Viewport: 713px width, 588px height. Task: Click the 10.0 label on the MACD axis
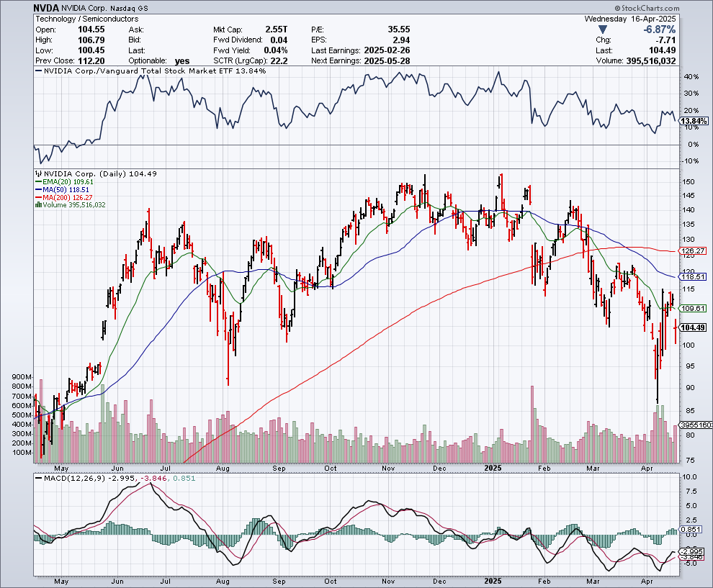690,477
